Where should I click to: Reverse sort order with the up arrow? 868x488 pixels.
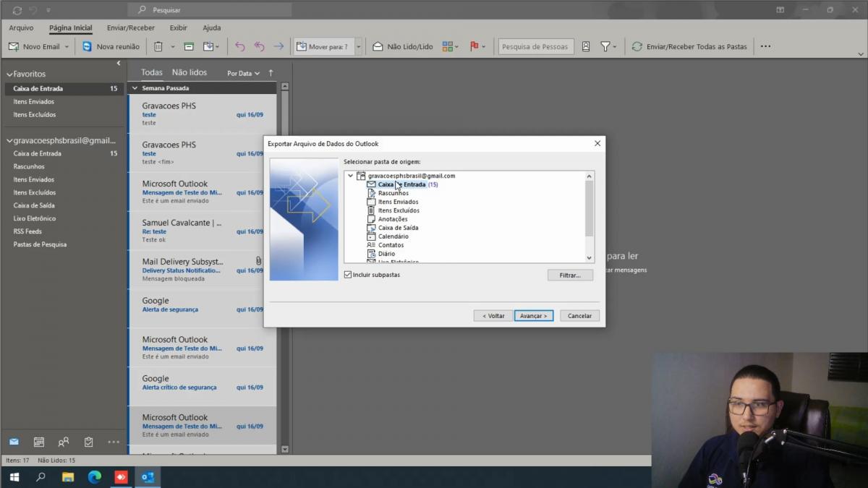click(271, 73)
